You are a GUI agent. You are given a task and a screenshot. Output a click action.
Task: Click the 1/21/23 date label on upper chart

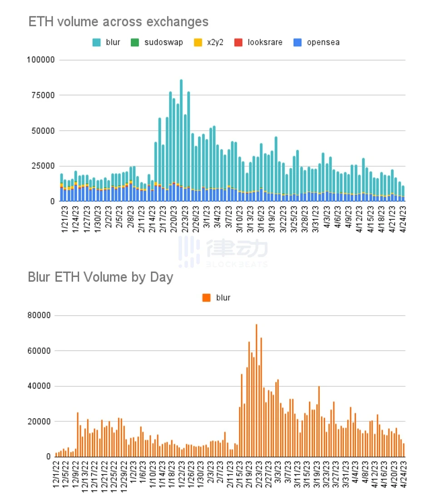click(64, 219)
